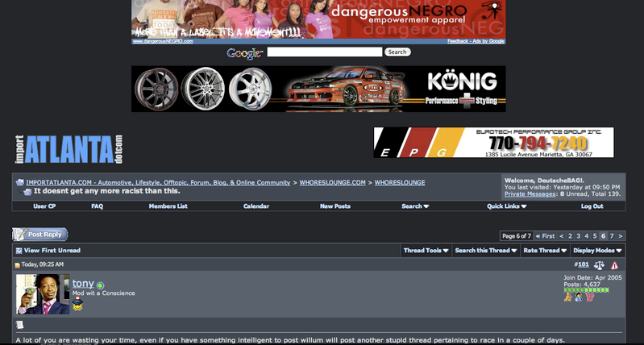The height and width of the screenshot is (345, 644).
Task: Click the importATLANTA dotcom logo
Action: (69, 149)
